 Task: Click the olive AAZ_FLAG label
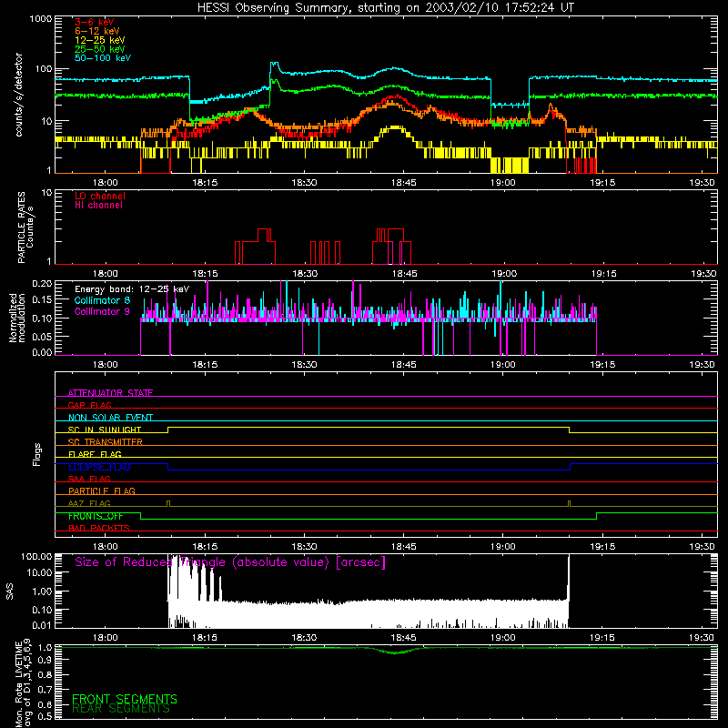point(89,503)
